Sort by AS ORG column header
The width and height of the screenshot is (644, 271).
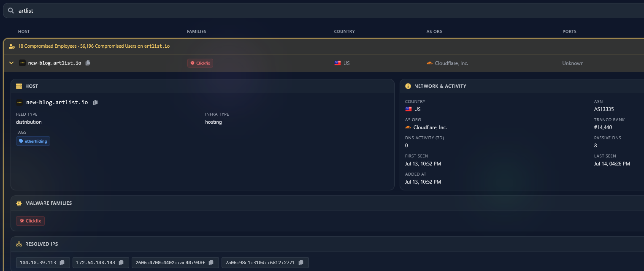pos(435,32)
